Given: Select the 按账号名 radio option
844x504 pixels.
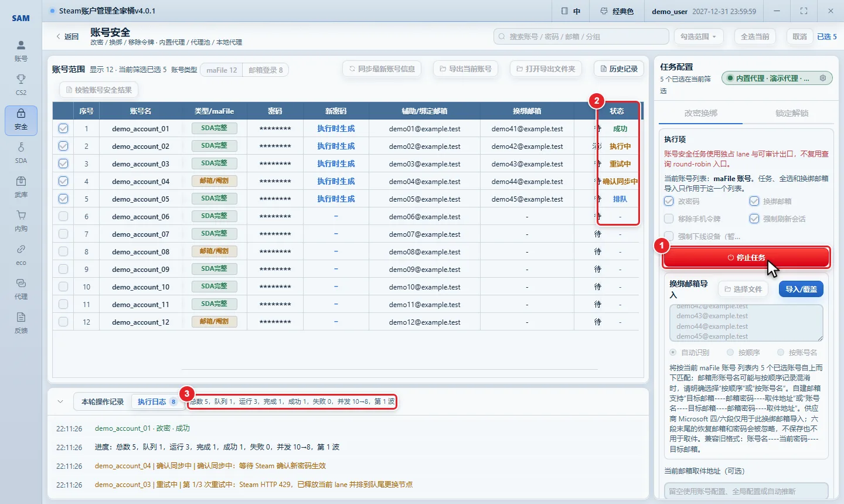Looking at the screenshot, I should tap(781, 352).
